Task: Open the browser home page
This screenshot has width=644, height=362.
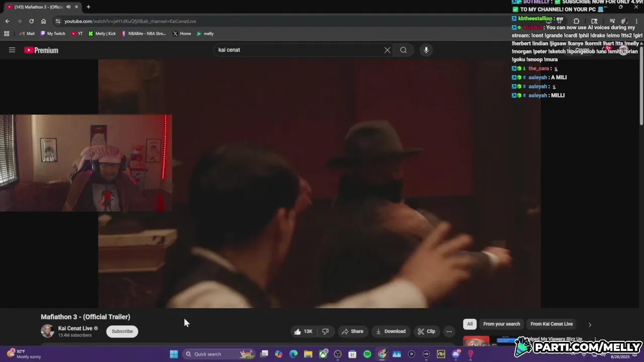Action: (43, 21)
